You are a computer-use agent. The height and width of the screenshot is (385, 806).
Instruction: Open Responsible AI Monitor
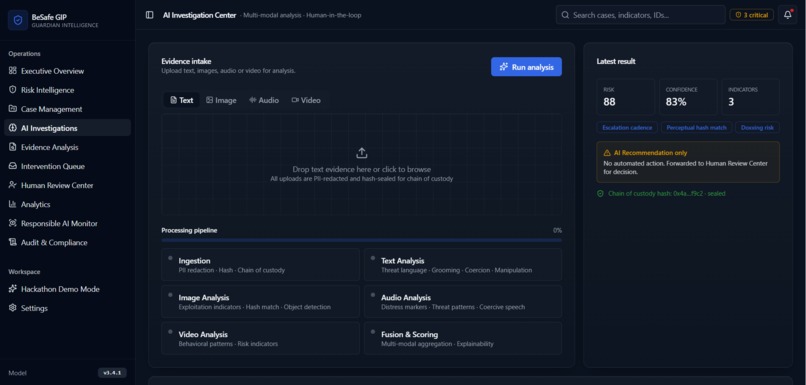click(x=67, y=223)
